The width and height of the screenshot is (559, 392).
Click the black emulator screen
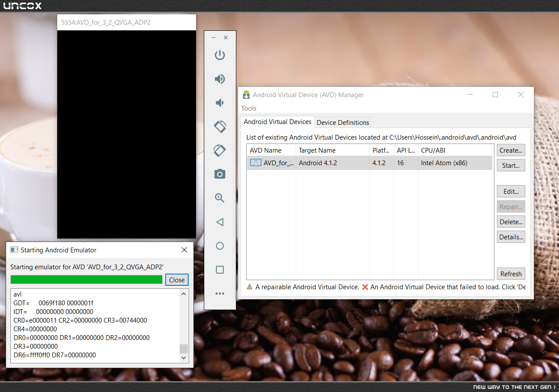127,134
